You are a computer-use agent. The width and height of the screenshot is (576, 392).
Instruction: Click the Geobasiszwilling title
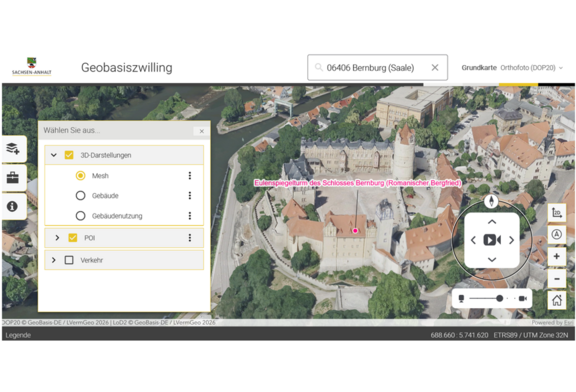click(x=127, y=68)
